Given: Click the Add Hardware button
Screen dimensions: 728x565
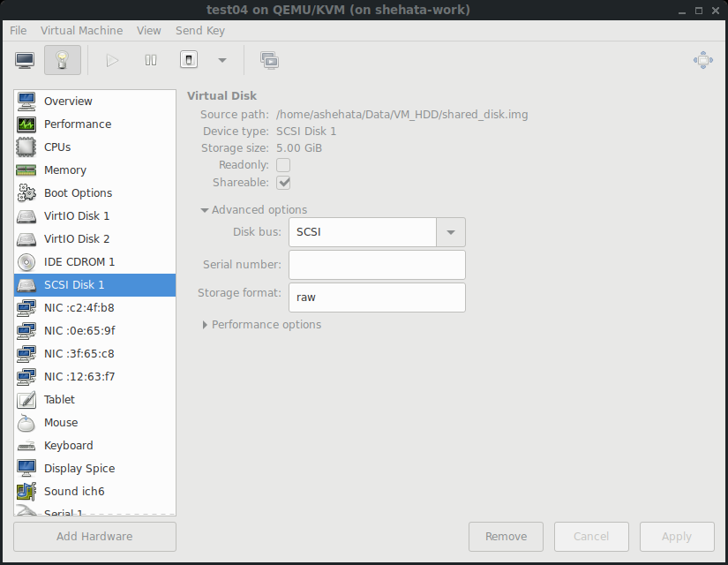Looking at the screenshot, I should (x=94, y=536).
